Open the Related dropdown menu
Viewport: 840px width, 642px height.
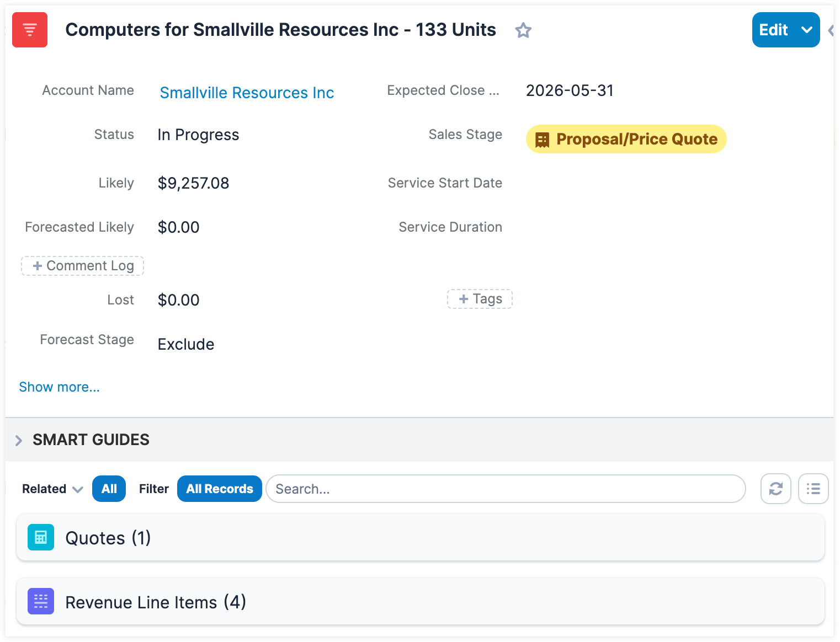click(x=52, y=489)
